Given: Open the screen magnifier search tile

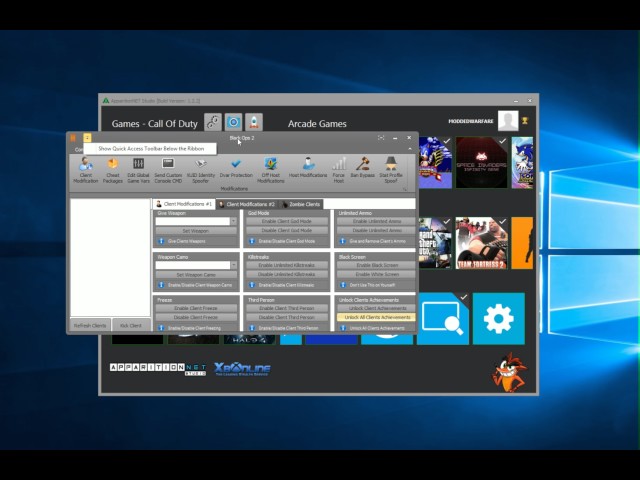Looking at the screenshot, I should coord(443,318).
